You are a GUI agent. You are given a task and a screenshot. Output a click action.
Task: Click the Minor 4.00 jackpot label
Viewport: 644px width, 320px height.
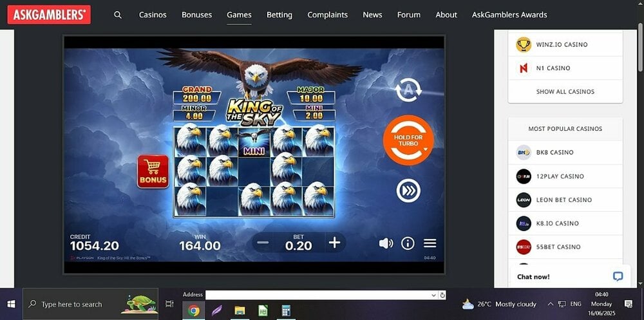pos(194,113)
